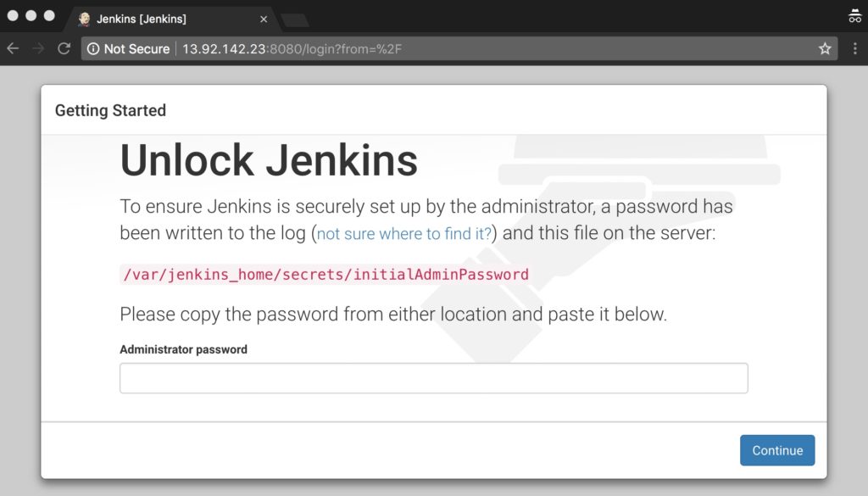Click the Getting Started header text
The width and height of the screenshot is (868, 496).
tap(110, 110)
